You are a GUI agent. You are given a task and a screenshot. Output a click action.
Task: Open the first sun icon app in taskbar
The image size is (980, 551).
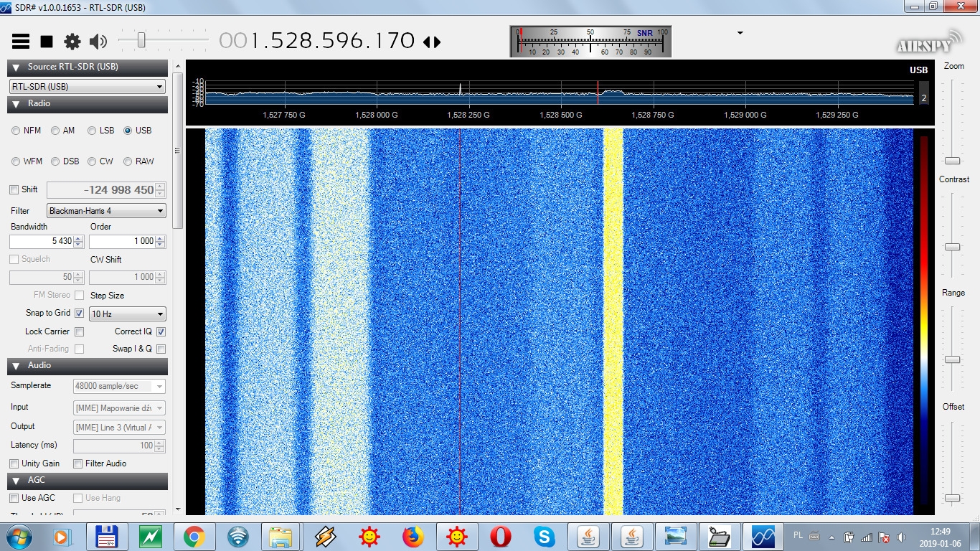(x=369, y=536)
